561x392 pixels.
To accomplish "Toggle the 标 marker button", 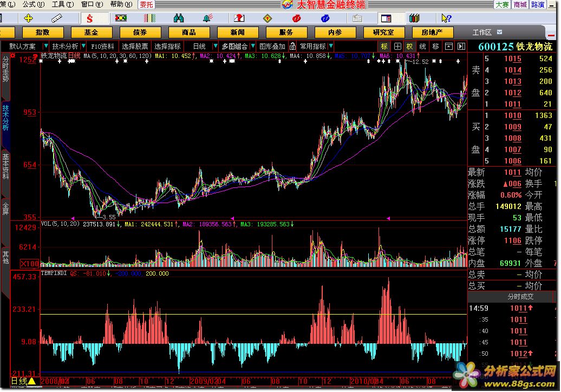I will (x=384, y=46).
